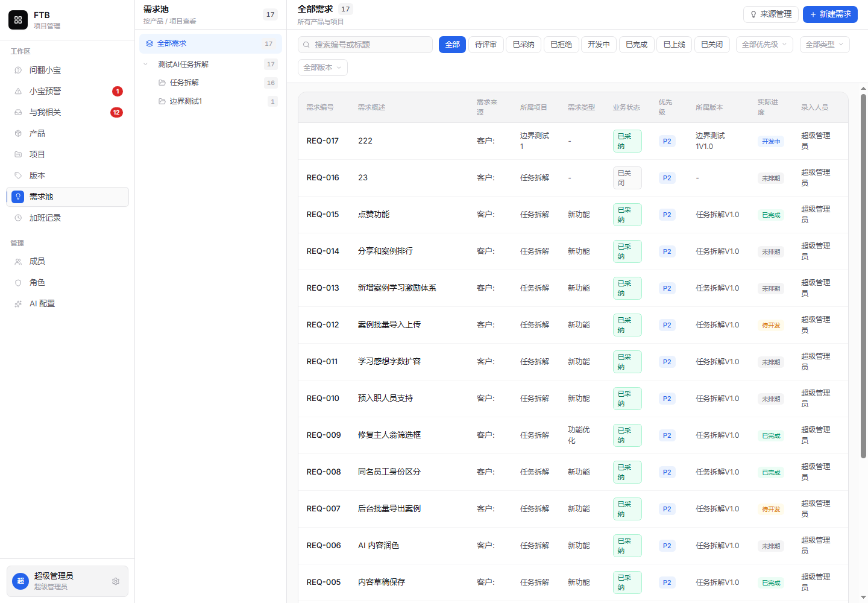
Task: Go to 与我相关 section
Action: pos(68,112)
